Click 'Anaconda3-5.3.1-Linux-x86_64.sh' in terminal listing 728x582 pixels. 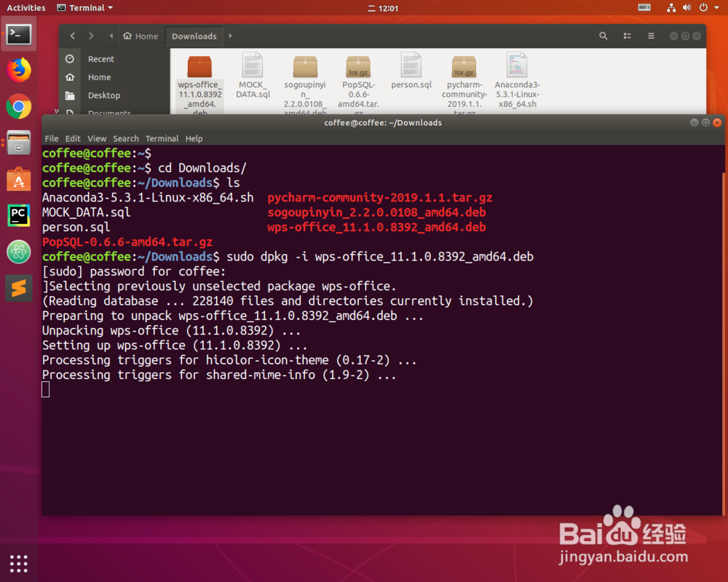tap(148, 198)
